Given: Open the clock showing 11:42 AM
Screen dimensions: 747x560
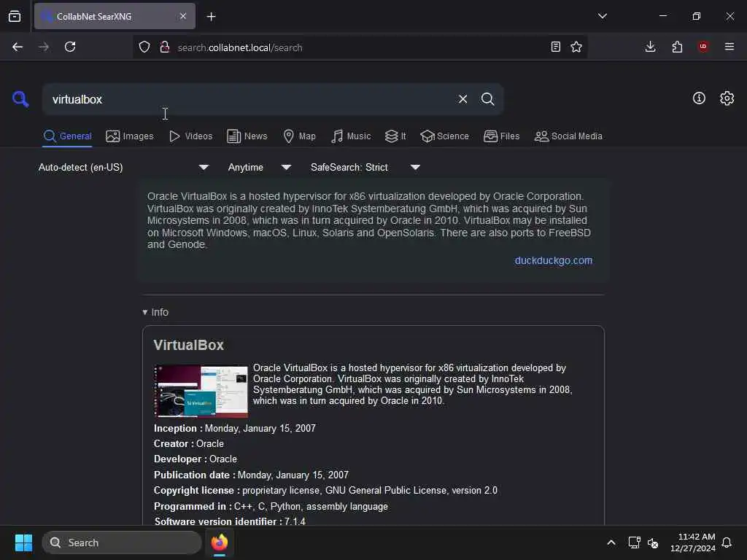Looking at the screenshot, I should (x=693, y=542).
